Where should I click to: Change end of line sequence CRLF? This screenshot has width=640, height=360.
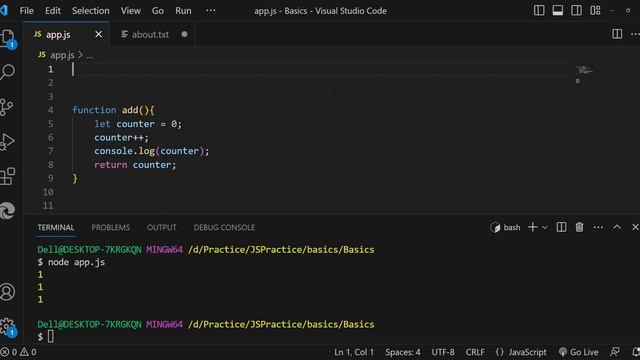point(475,352)
